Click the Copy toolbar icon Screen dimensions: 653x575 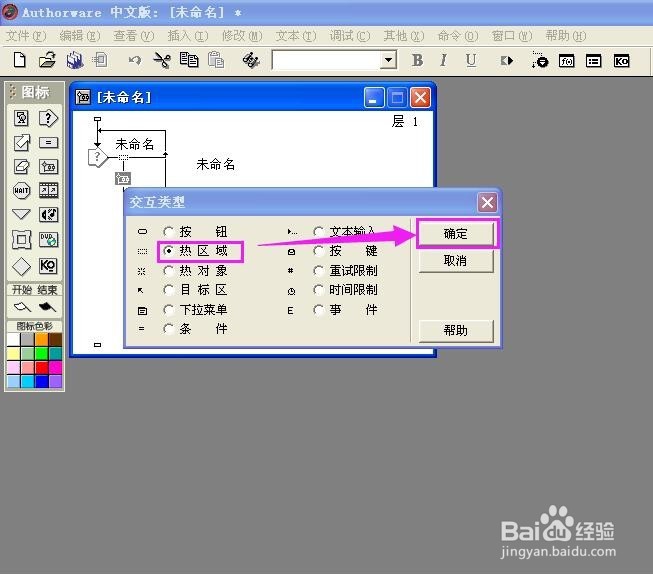click(x=189, y=60)
